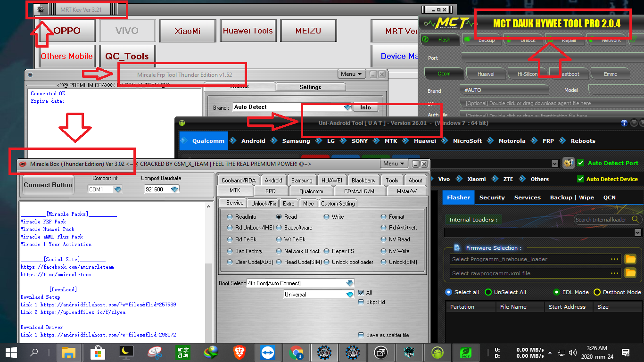Click the arrow shortcut taskbar icon

(x=381, y=352)
